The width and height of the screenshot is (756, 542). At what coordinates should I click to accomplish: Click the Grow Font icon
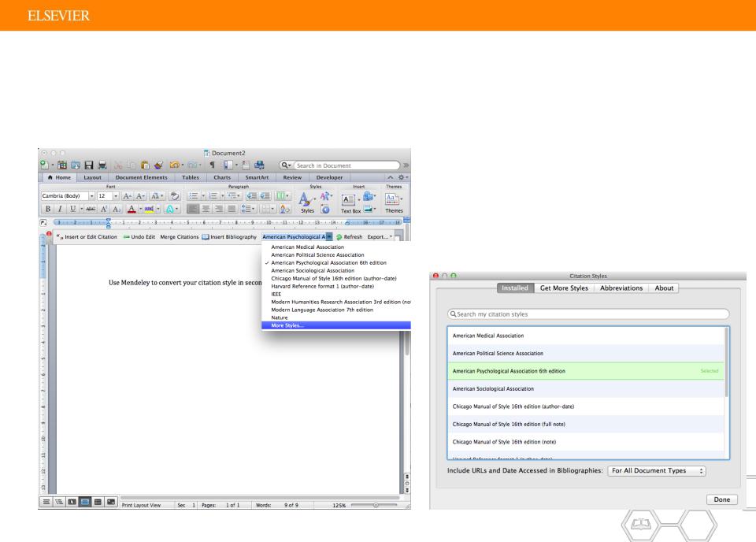click(127, 196)
